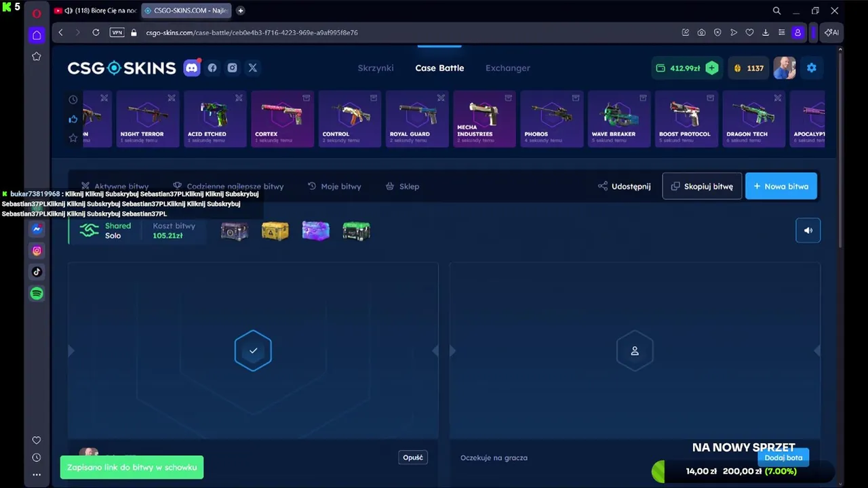Open the blue settings gear in site header
Viewport: 868px width, 488px height.
click(x=812, y=68)
